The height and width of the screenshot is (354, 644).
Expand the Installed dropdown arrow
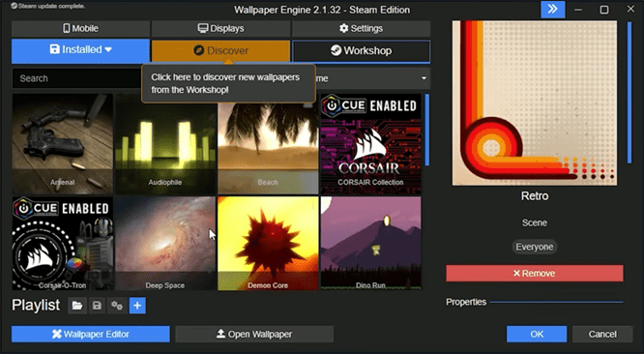108,49
